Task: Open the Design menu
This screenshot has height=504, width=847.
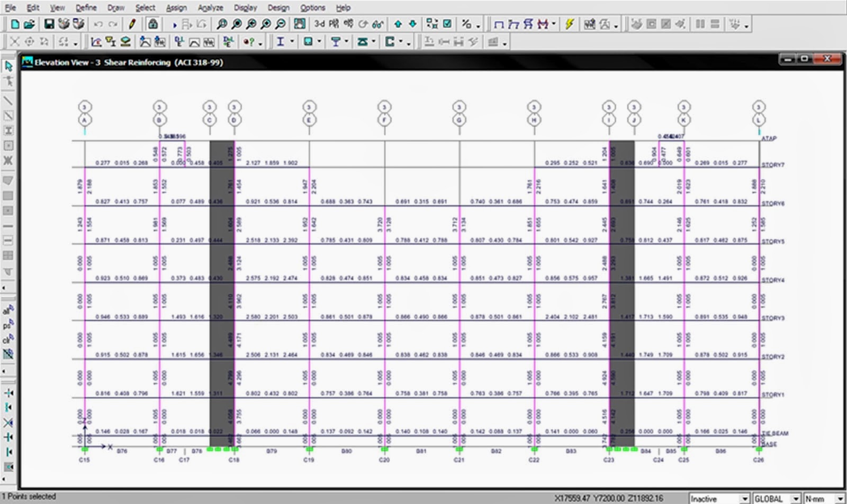Action: tap(278, 8)
